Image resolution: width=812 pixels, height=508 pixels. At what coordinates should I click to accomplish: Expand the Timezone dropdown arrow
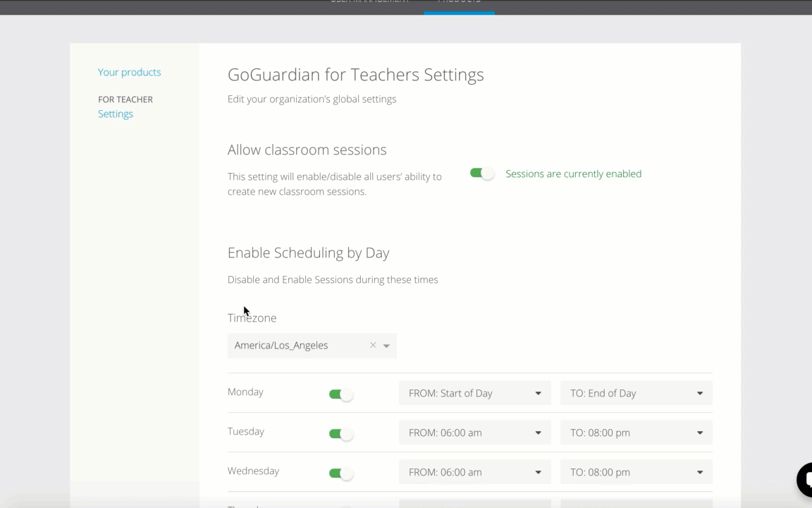[386, 346]
